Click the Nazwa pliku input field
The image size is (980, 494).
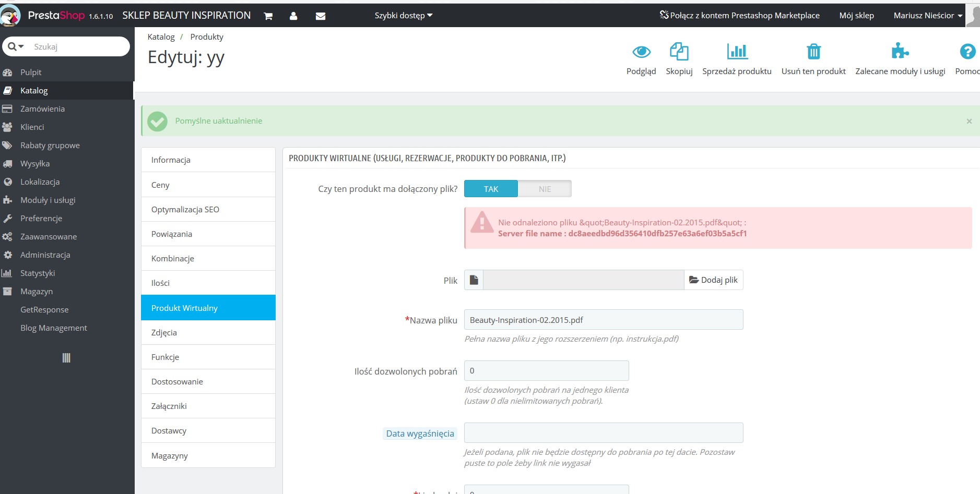click(604, 320)
